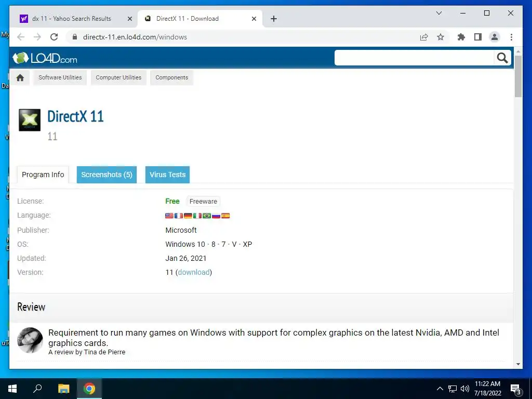Click the green 'Free' license text
The height and width of the screenshot is (399, 532).
172,201
